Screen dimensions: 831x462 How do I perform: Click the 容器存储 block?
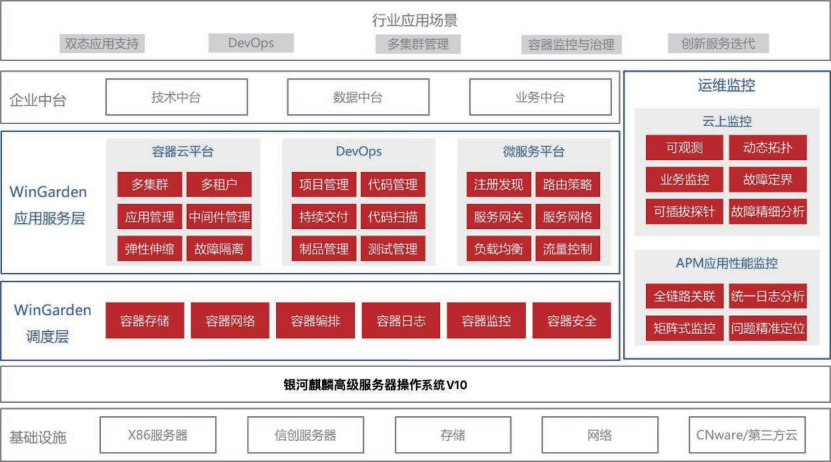[145, 321]
